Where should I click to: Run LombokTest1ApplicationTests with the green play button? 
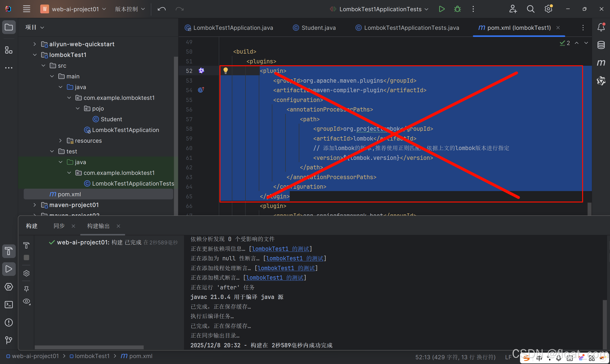pos(442,9)
